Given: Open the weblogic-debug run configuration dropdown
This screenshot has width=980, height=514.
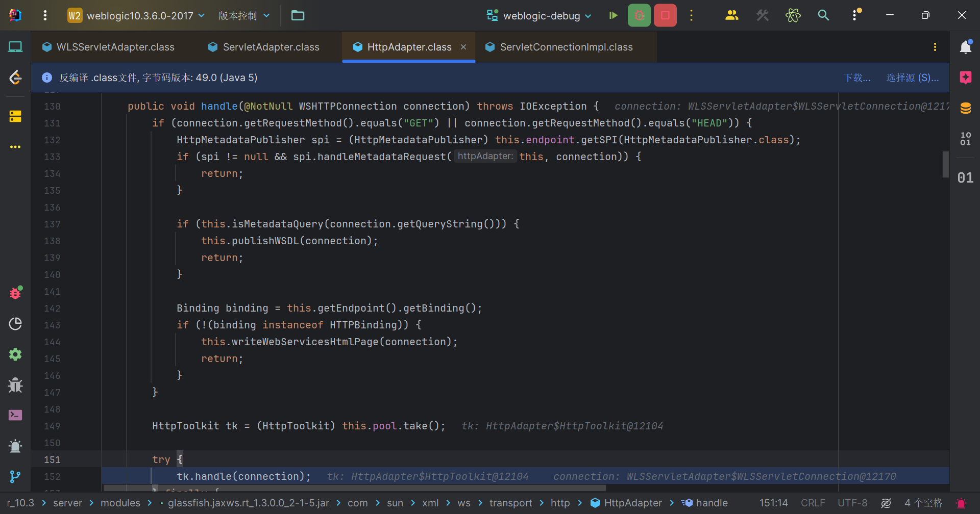Looking at the screenshot, I should 539,16.
